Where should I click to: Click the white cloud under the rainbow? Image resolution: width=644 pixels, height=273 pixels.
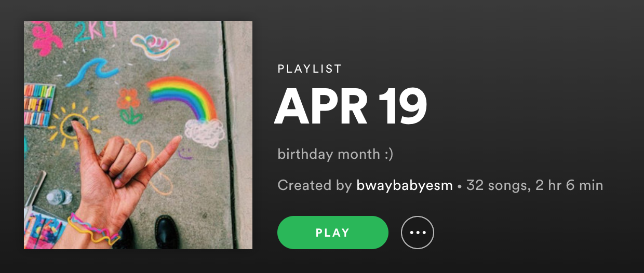[x=205, y=133]
